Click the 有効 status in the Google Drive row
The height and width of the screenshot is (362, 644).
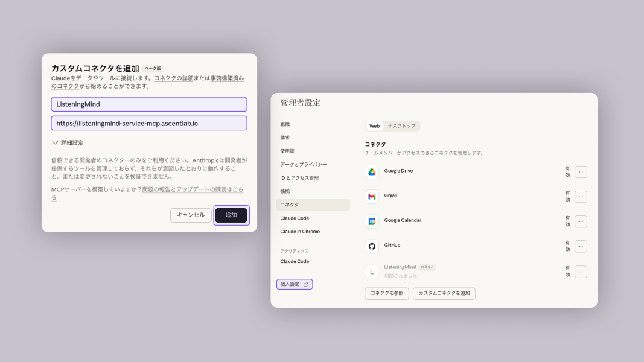[567, 171]
